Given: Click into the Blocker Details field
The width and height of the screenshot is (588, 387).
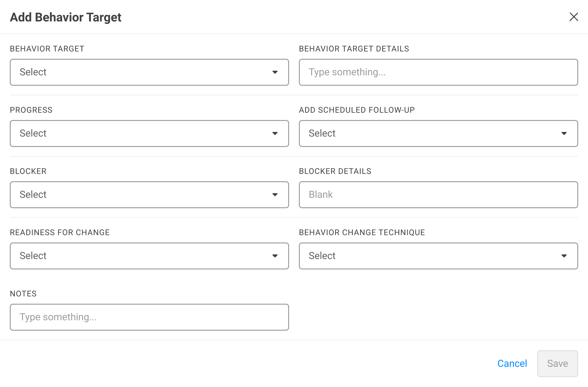Looking at the screenshot, I should 438,195.
